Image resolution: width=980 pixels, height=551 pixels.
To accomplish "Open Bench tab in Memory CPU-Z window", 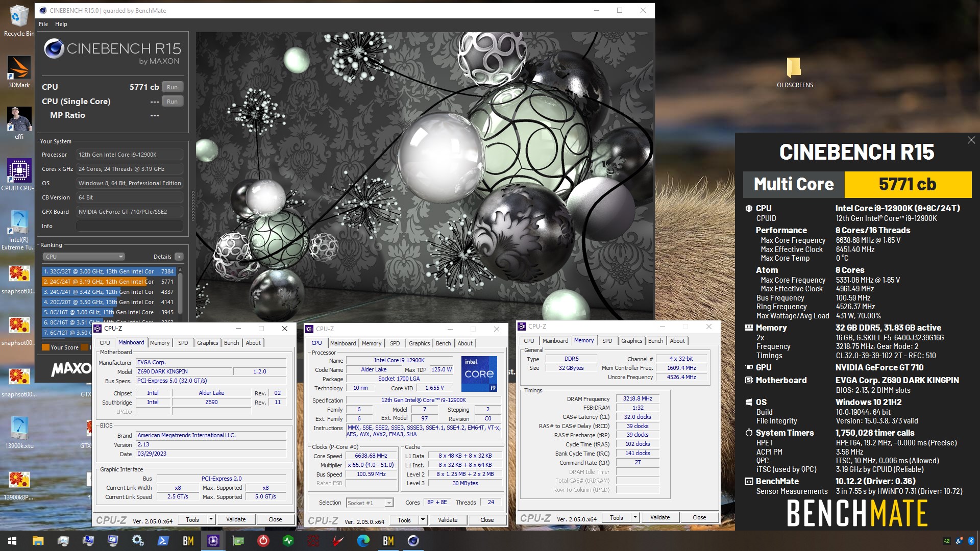I will tap(656, 341).
